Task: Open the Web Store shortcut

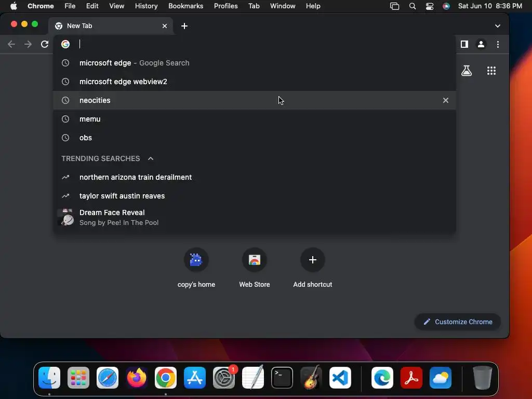Action: [x=255, y=268]
